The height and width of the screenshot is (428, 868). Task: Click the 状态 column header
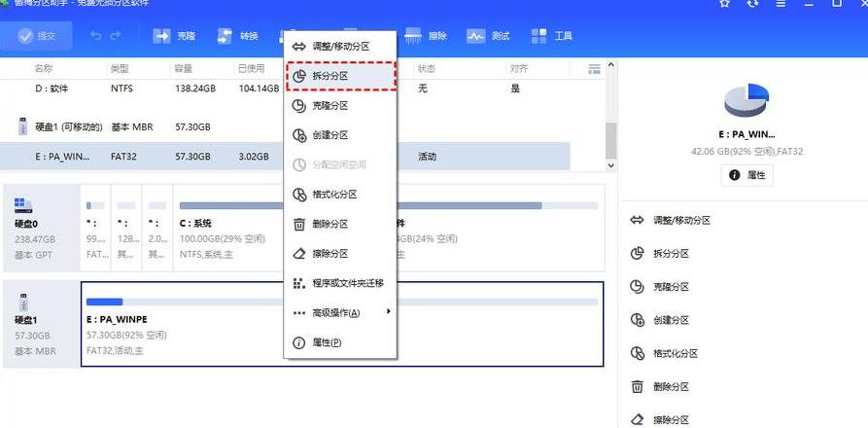click(427, 69)
